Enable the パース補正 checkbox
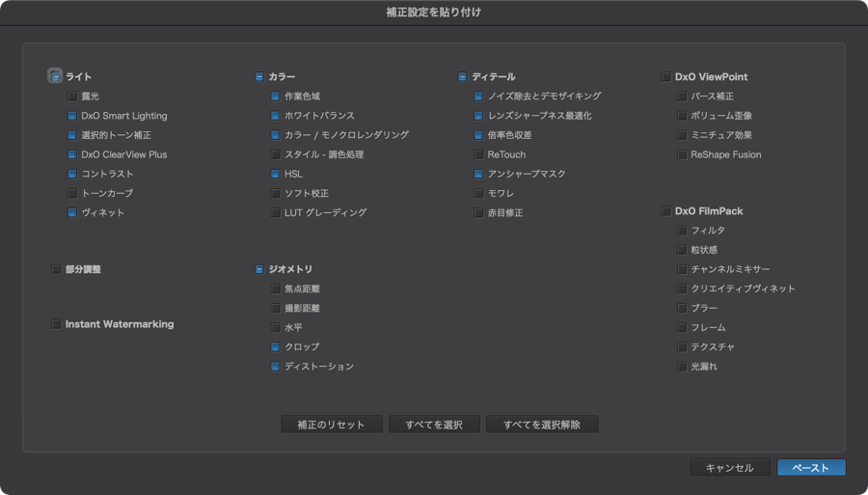This screenshot has width=868, height=495. (x=682, y=96)
